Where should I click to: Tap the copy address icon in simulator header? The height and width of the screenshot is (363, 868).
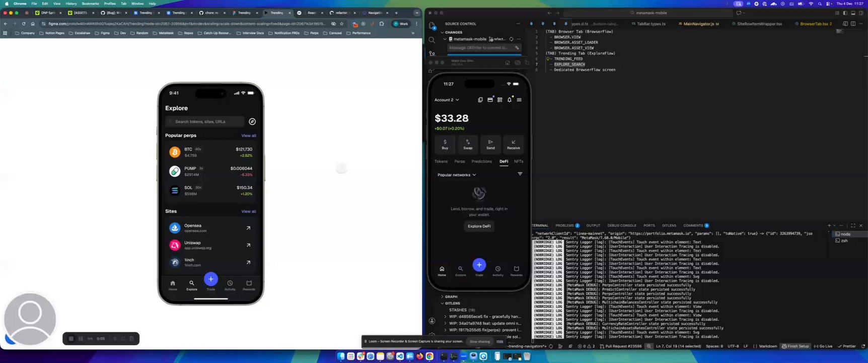[x=480, y=100]
